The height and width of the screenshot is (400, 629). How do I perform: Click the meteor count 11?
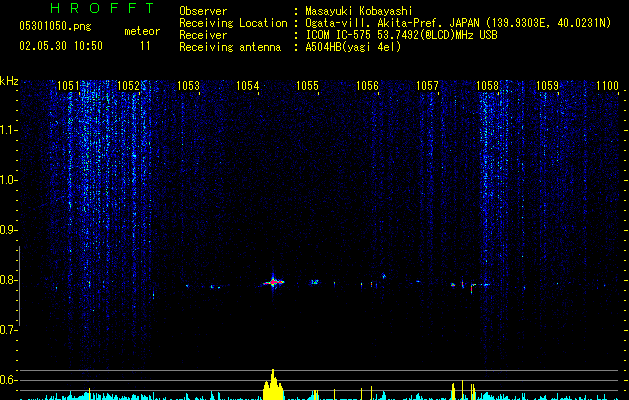(145, 46)
